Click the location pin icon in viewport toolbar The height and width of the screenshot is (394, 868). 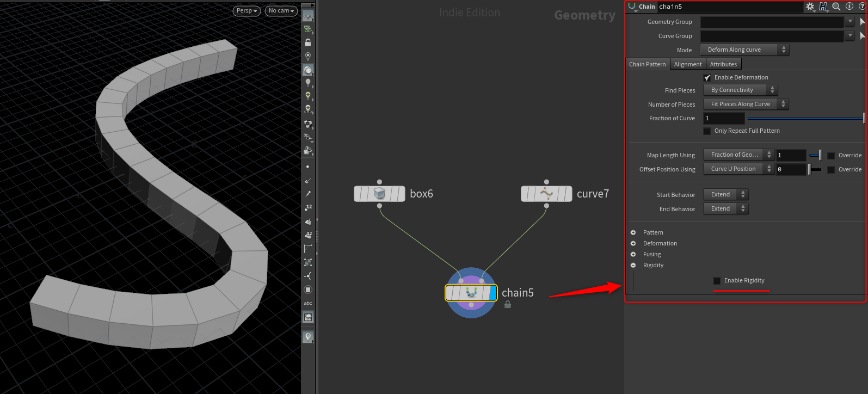tap(308, 337)
